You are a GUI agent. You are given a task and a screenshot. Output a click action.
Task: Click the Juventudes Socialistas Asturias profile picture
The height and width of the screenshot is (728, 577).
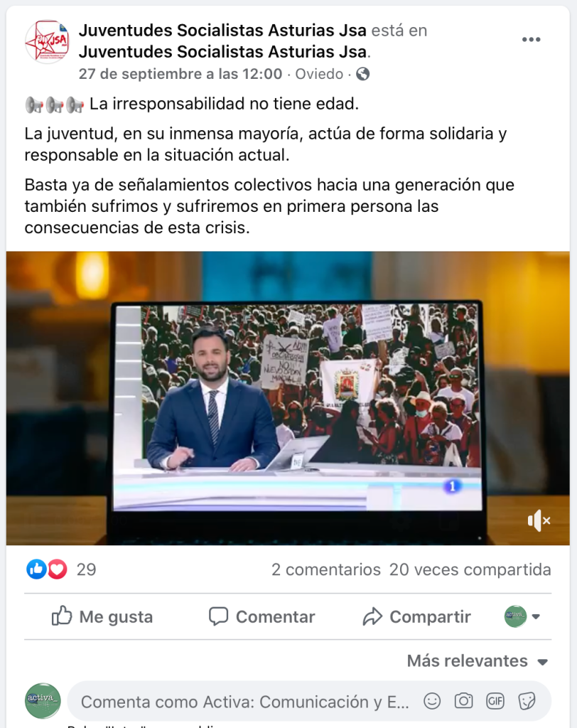(47, 41)
